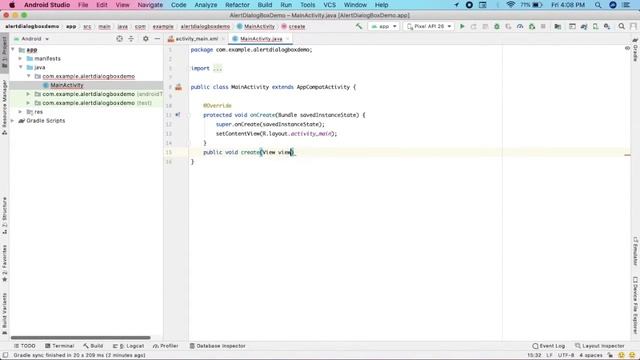The width and height of the screenshot is (640, 360).
Task: Toggle the Structure side panel
Action: pos(4,216)
